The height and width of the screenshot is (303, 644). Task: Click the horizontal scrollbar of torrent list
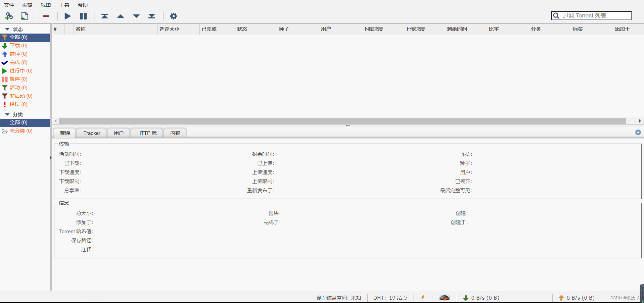coord(342,121)
